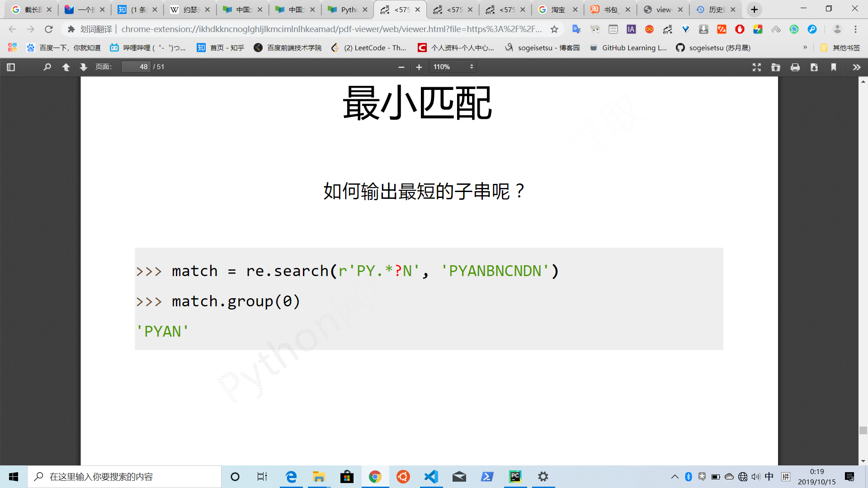Click the zoom in plus button

point(419,67)
